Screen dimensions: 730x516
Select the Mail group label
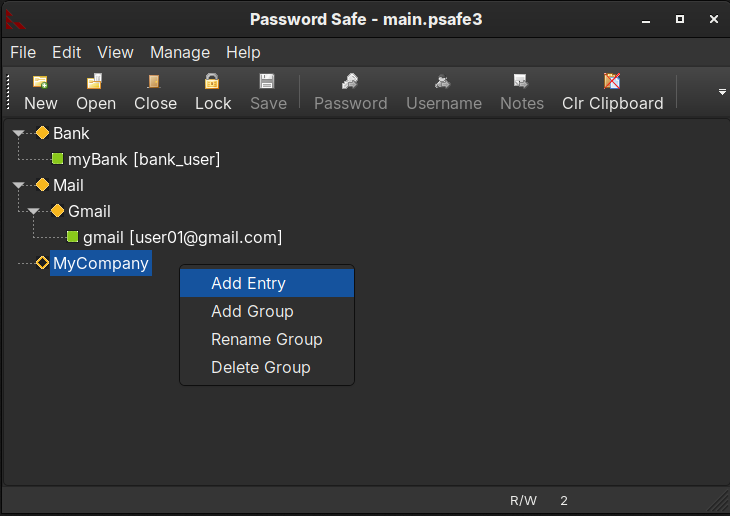tap(68, 186)
